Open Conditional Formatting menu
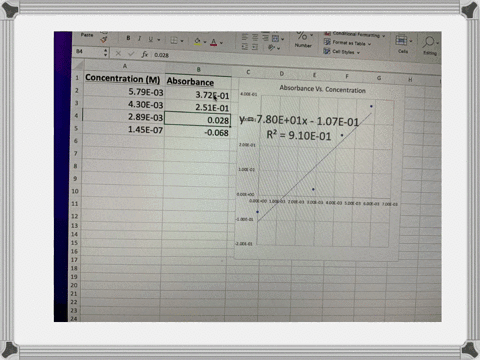This screenshot has height=360, width=480. click(x=354, y=34)
